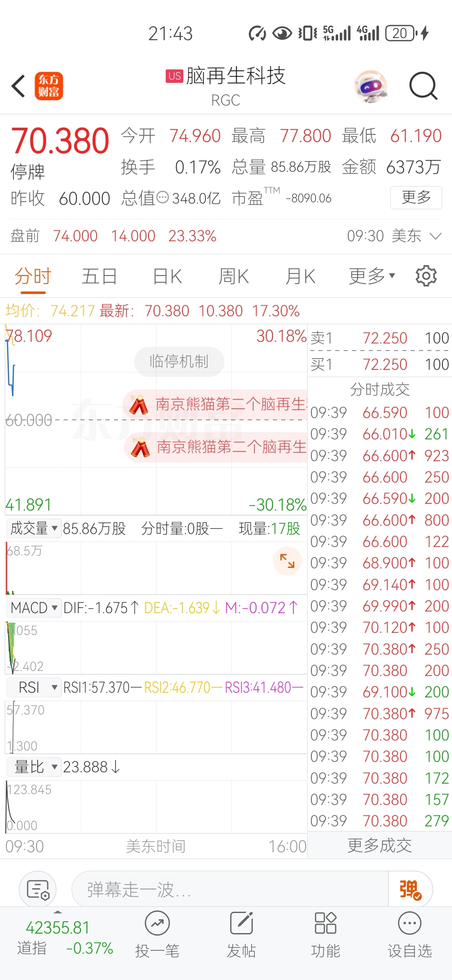Open first 南京熊猫第二个脑再生 danmaku banner

coord(216,404)
